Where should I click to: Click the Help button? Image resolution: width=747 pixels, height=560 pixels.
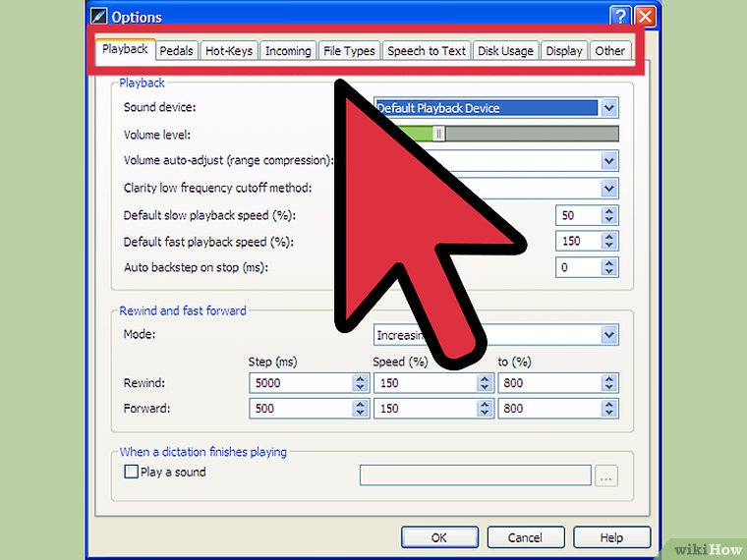[611, 537]
